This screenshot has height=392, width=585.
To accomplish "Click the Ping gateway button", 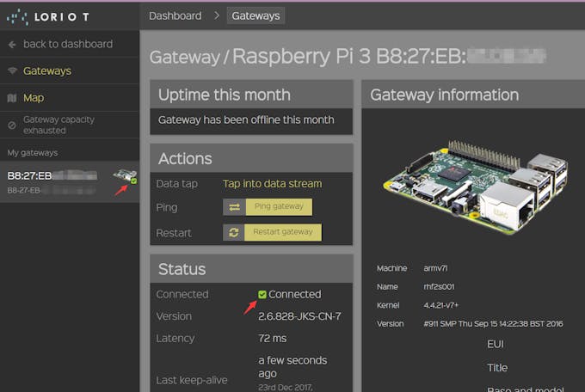I will click(279, 207).
